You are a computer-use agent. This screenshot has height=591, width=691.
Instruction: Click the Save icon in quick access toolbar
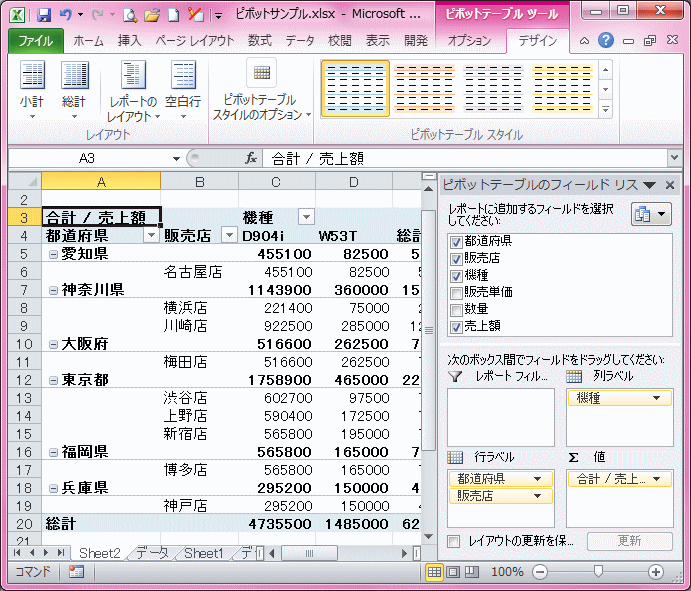[x=44, y=15]
